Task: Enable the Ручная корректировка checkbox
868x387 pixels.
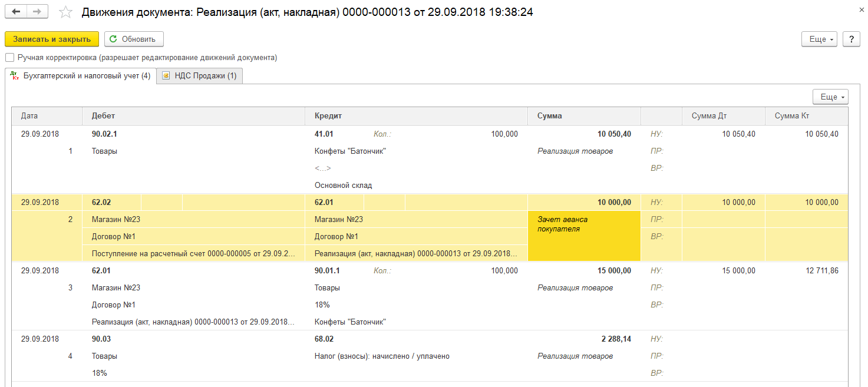Action: click(x=9, y=58)
